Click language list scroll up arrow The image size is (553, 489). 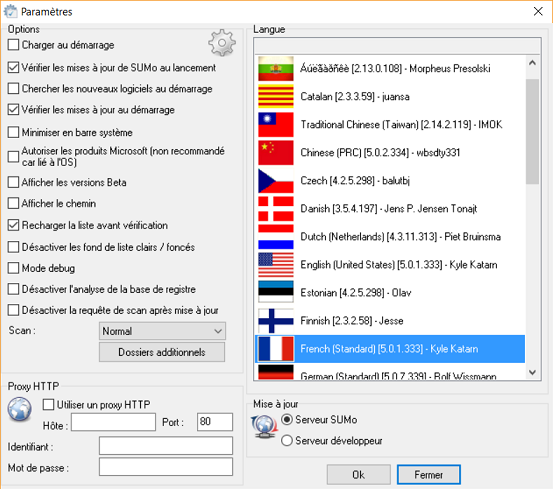tap(533, 63)
